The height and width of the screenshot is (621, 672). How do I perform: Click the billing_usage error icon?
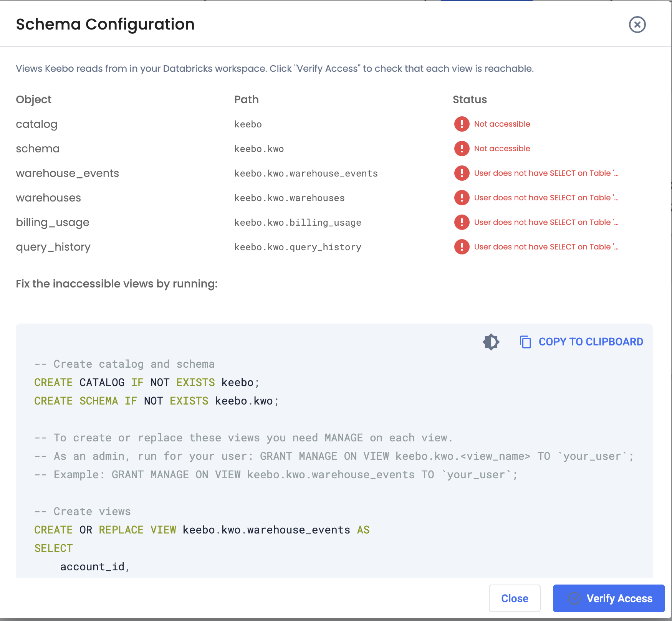(461, 222)
